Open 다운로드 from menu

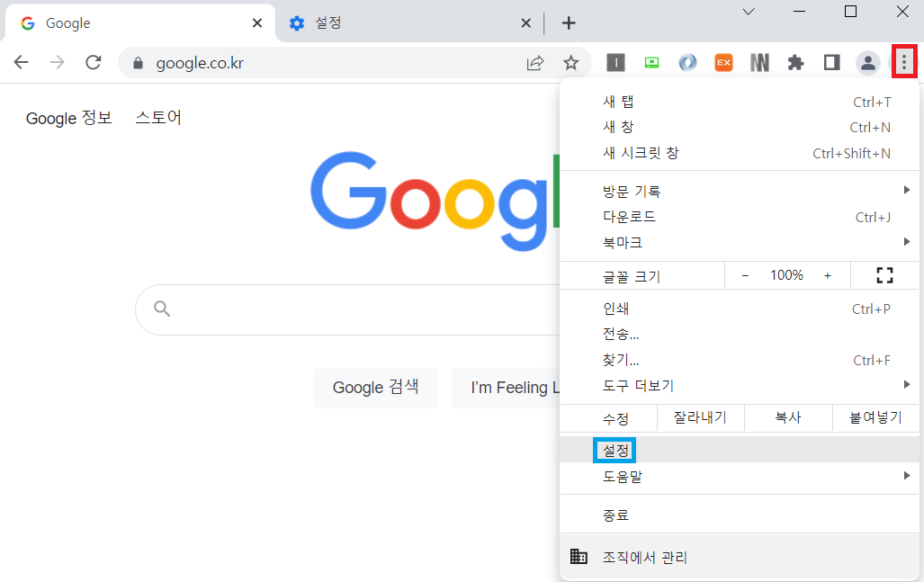pyautogui.click(x=740, y=217)
